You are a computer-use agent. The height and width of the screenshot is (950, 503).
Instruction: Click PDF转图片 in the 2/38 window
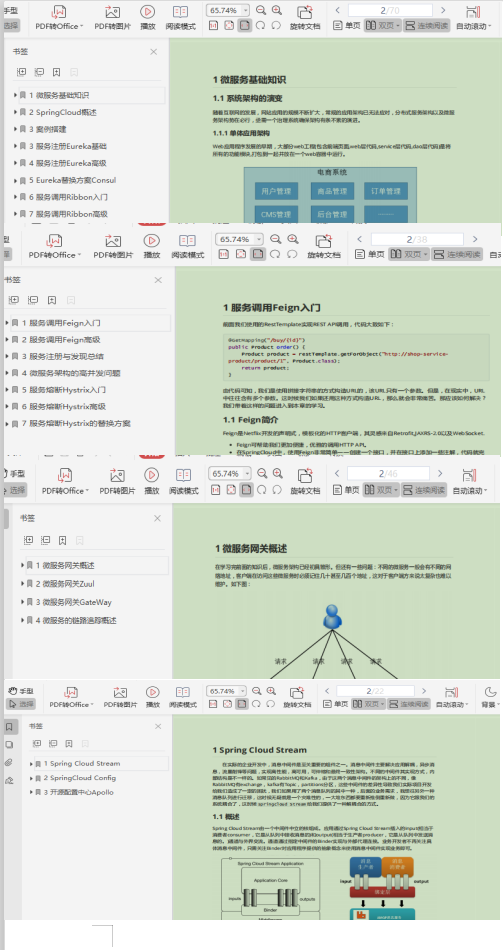(x=113, y=247)
